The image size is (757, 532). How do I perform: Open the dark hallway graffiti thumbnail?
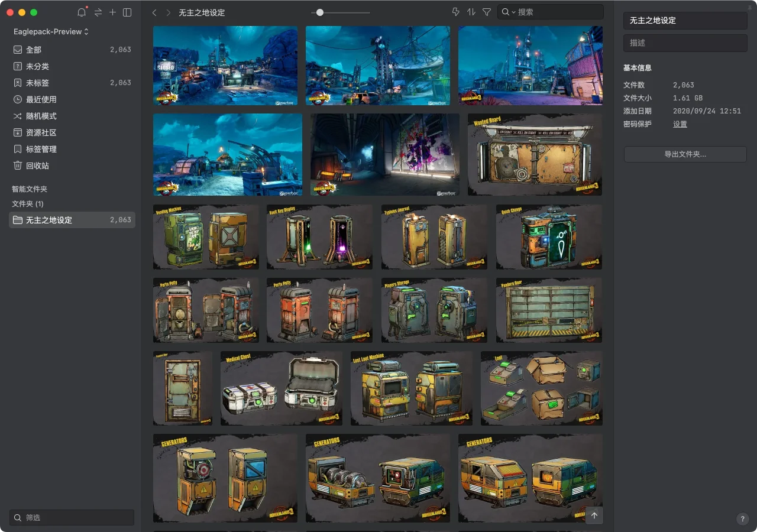385,155
